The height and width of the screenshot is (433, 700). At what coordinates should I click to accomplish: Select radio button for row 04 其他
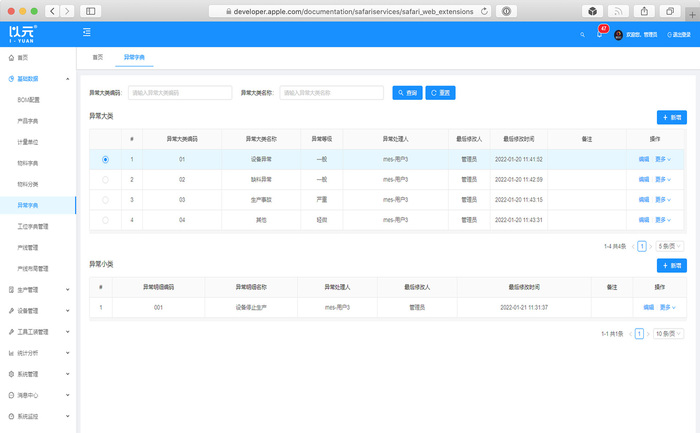coord(105,219)
